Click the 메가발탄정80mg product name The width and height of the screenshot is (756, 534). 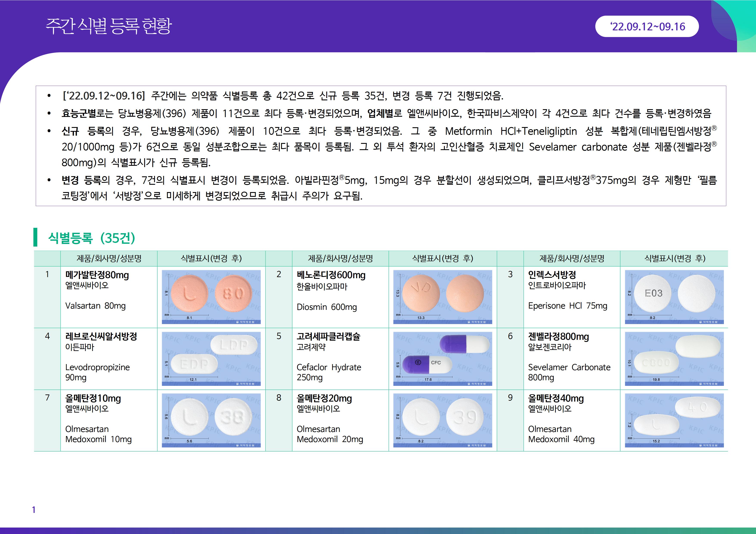coord(97,275)
